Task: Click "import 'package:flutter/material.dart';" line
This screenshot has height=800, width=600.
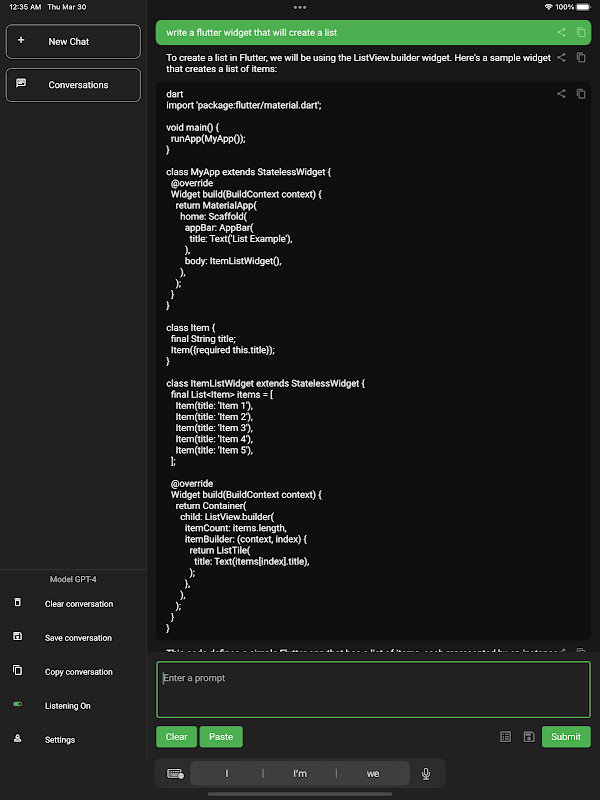Action: click(x=244, y=105)
